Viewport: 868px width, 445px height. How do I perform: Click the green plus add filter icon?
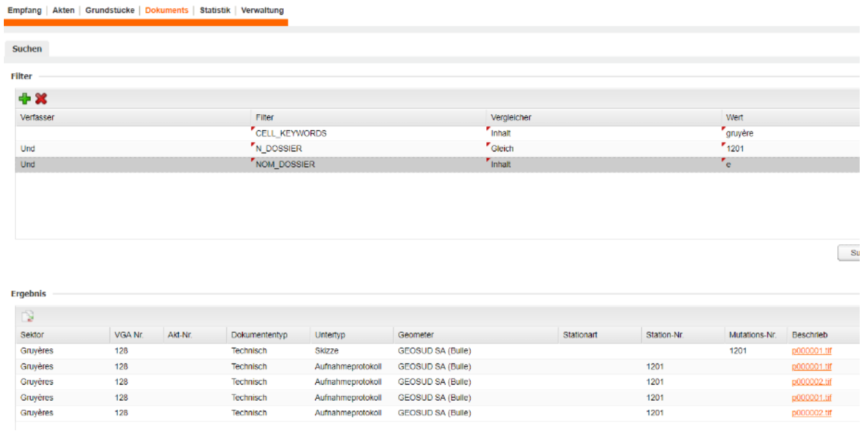pos(24,99)
